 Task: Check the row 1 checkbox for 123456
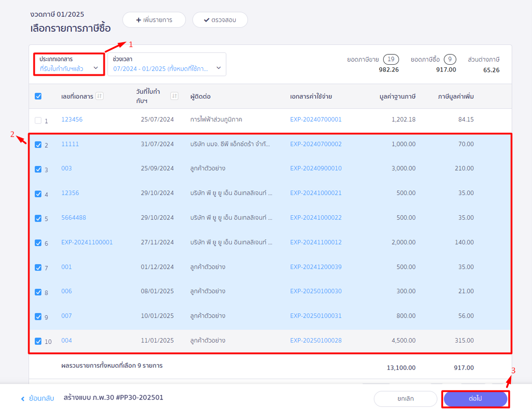click(38, 120)
